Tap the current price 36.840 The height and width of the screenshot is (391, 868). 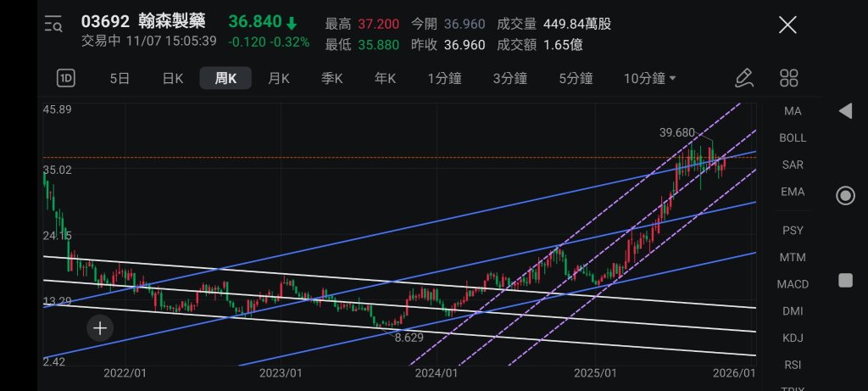[255, 22]
